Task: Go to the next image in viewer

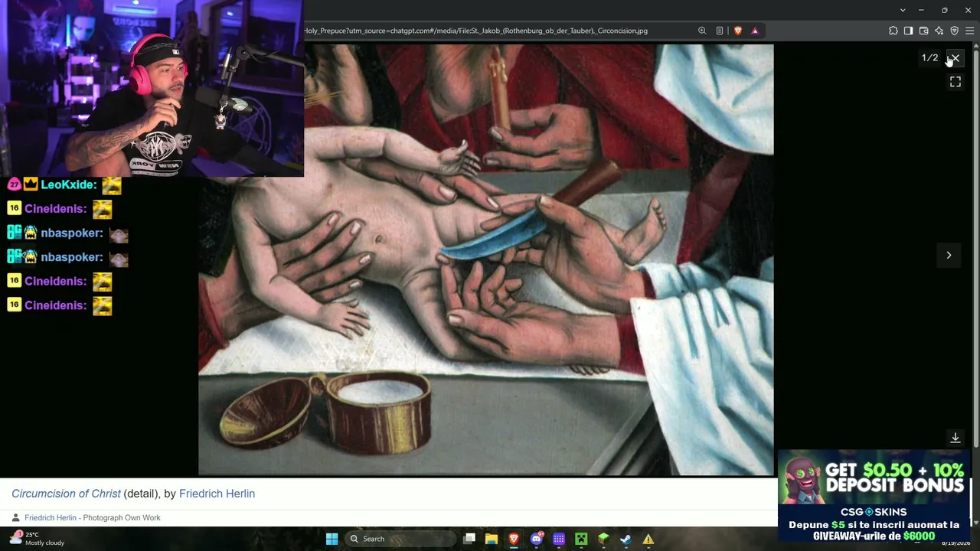Action: click(949, 256)
